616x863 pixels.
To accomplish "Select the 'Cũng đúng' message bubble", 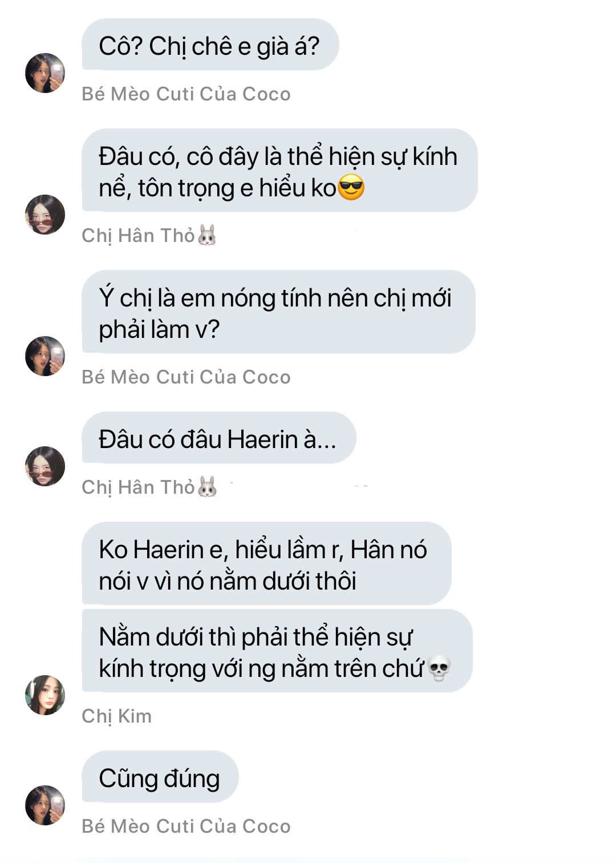I will [160, 777].
